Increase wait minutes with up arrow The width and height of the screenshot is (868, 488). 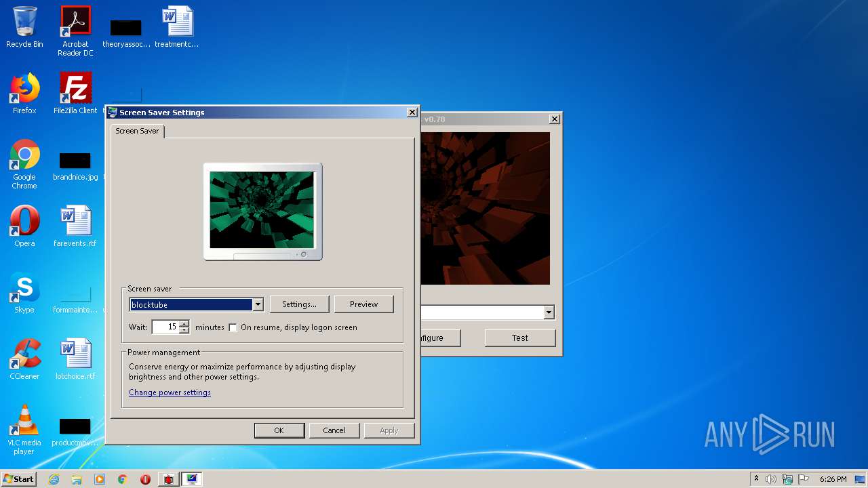(x=184, y=324)
